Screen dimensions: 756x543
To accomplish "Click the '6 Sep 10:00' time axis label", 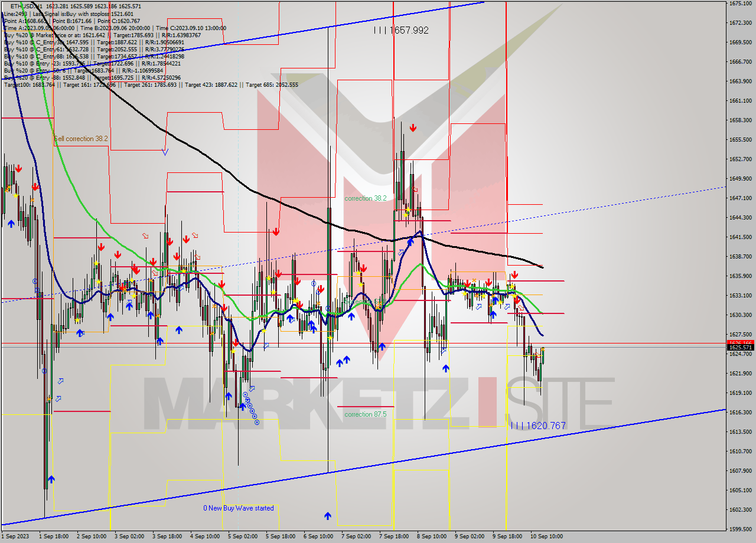I will coord(318,537).
